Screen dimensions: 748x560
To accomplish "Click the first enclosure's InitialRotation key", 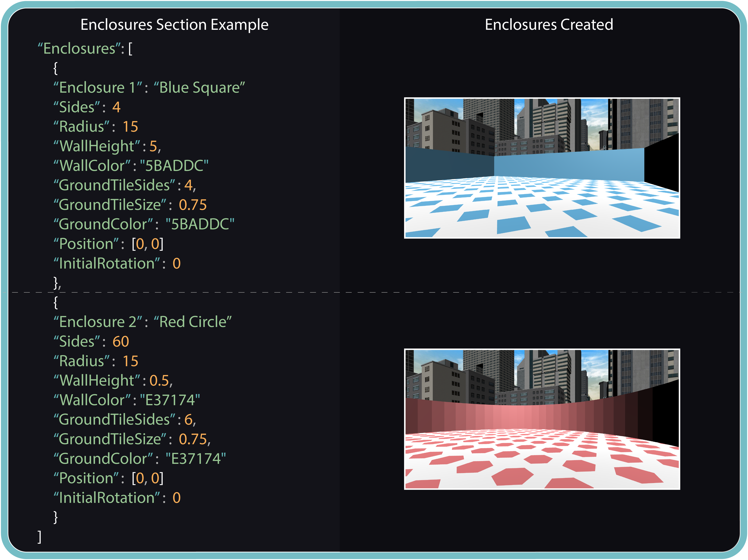I will tap(107, 263).
